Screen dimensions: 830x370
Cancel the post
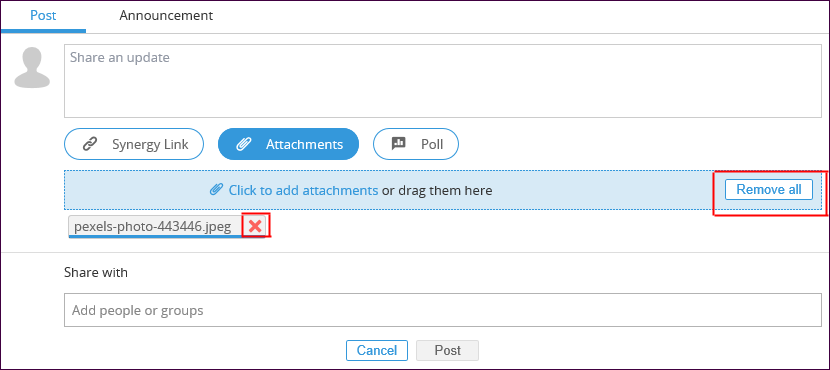click(x=377, y=350)
